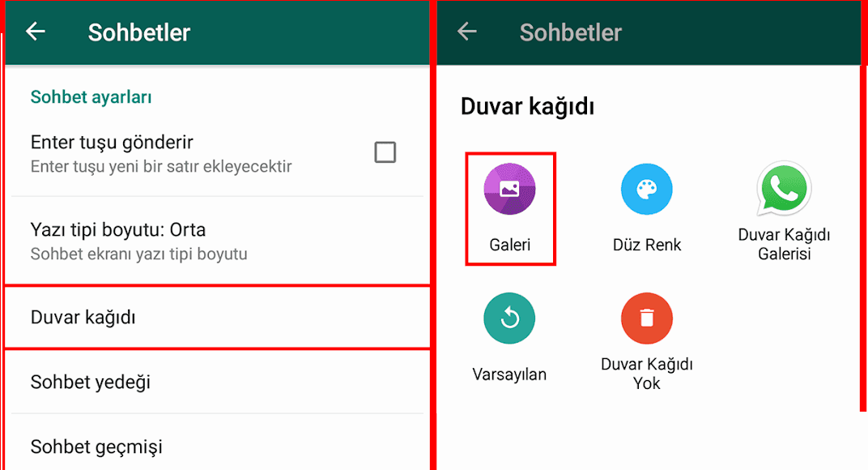
Task: Tap the red Duvar Kağıdı Yok trash icon
Action: coord(647,318)
